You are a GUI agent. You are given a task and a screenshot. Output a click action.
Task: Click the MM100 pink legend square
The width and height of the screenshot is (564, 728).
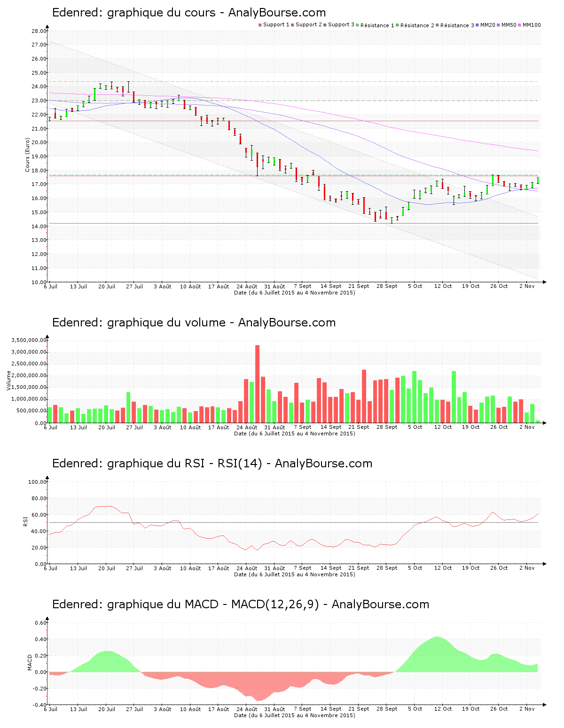(520, 25)
